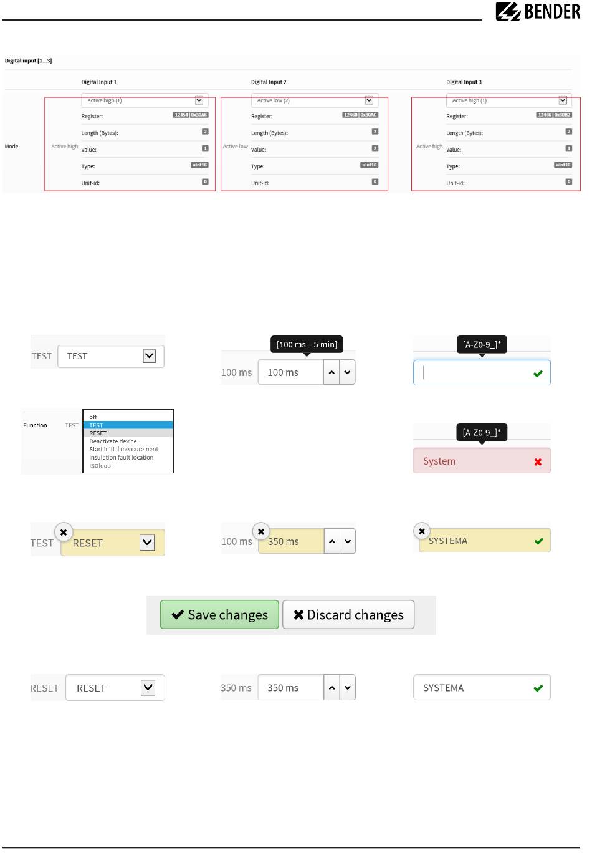
Task: Click green checkmark in saved SYSTEMA field
Action: click(x=538, y=688)
